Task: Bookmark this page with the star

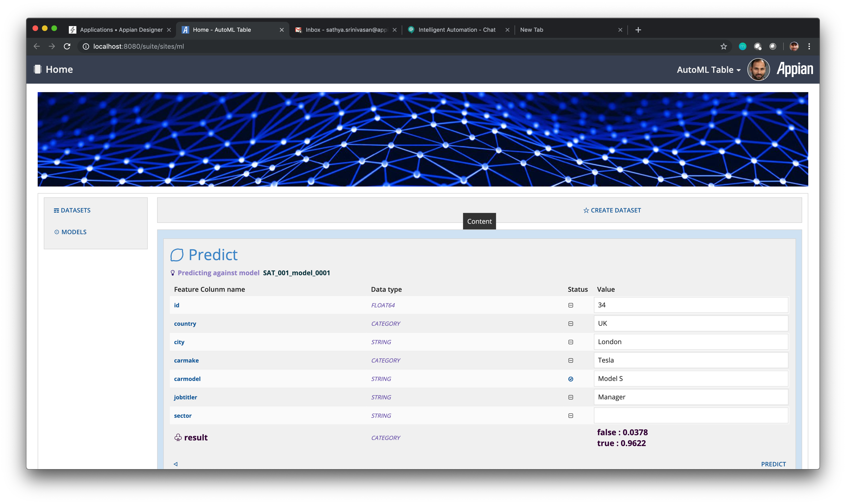Action: coord(724,46)
